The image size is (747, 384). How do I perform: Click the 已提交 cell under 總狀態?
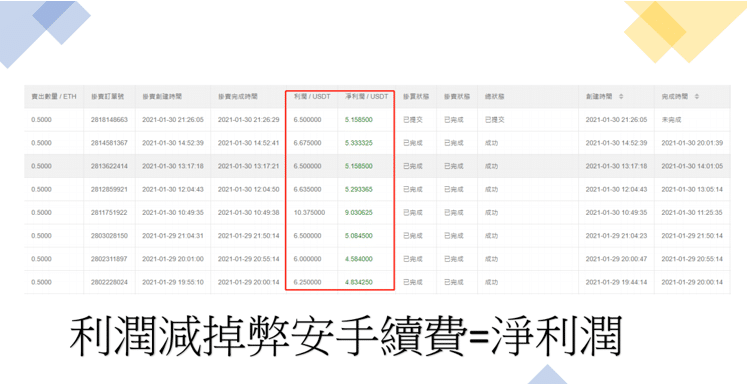pyautogui.click(x=495, y=120)
